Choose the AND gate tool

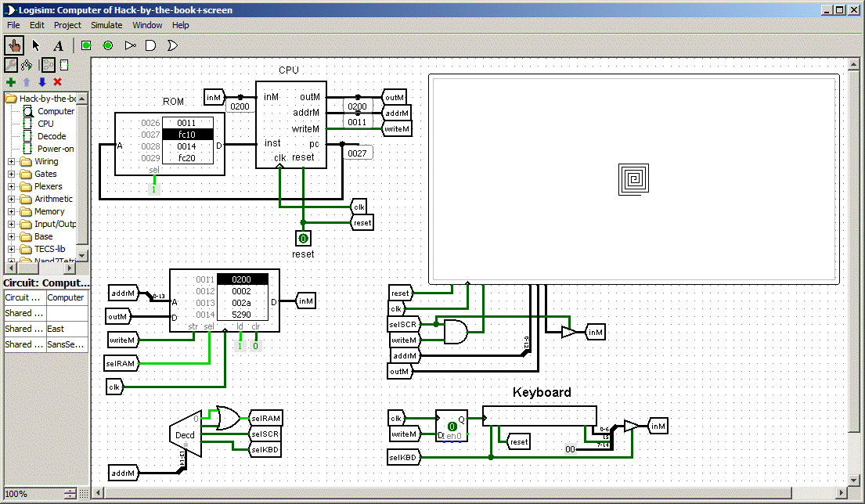(151, 45)
